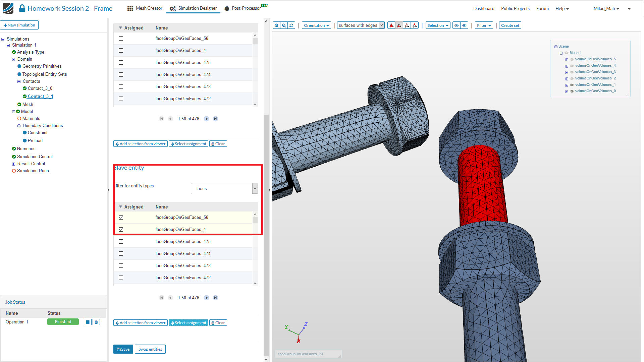Stop Operation 1 job with square icon

point(88,322)
